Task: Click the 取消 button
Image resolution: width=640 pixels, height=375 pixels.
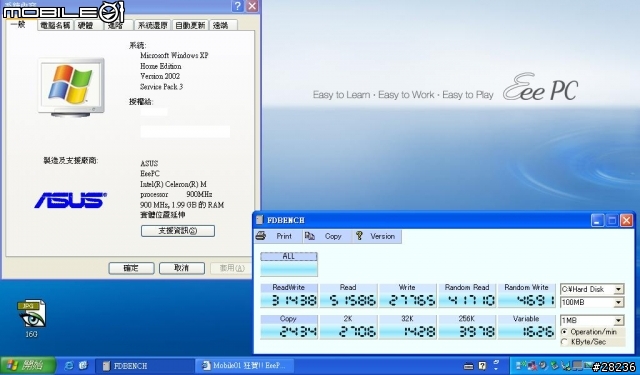Action: pyautogui.click(x=182, y=268)
